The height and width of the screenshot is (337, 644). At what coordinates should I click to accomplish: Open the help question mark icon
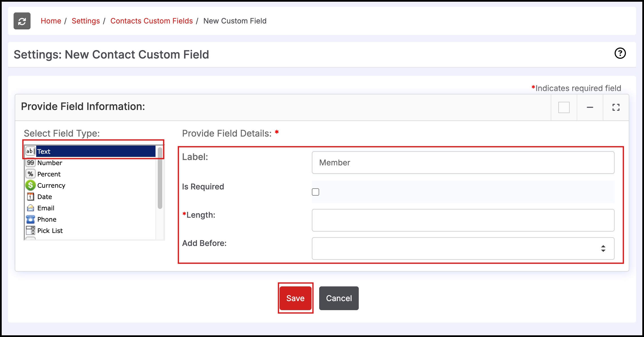(620, 53)
